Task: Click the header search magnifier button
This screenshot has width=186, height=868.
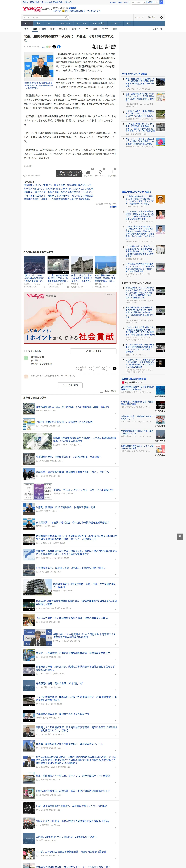Action: coord(161,2)
